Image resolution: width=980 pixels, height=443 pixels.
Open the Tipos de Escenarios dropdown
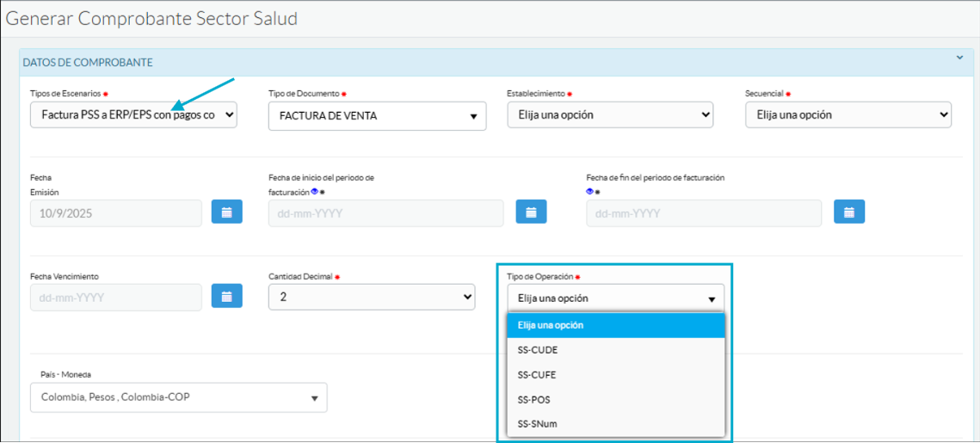tap(133, 115)
